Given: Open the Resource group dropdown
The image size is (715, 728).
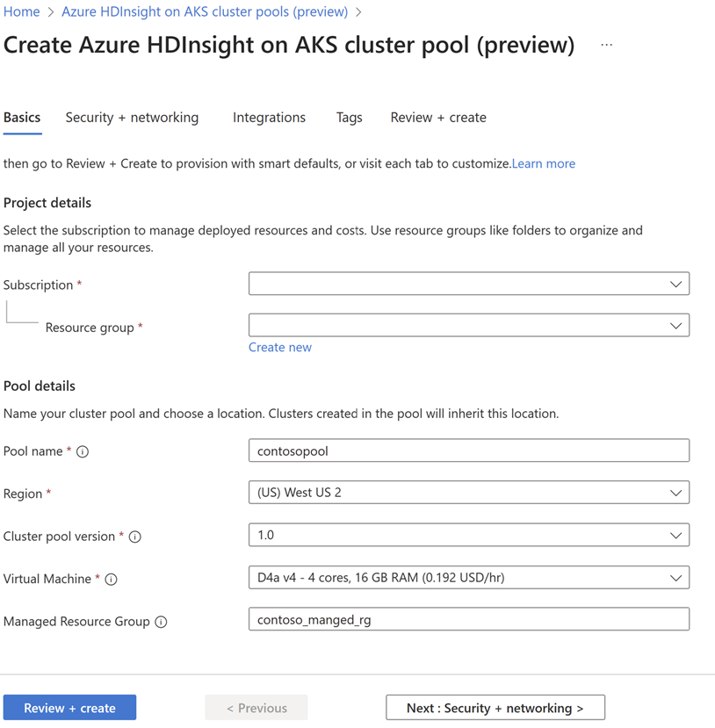Looking at the screenshot, I should (x=468, y=326).
